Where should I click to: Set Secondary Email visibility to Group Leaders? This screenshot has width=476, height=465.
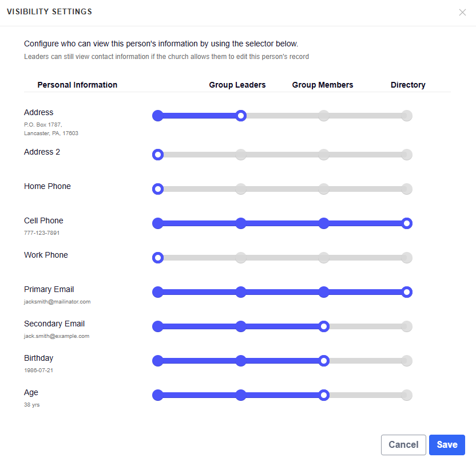click(241, 326)
